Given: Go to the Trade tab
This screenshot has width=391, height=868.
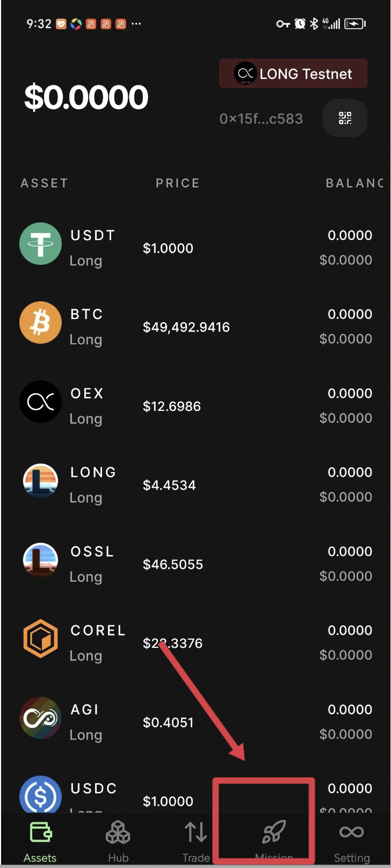Looking at the screenshot, I should pyautogui.click(x=196, y=842).
